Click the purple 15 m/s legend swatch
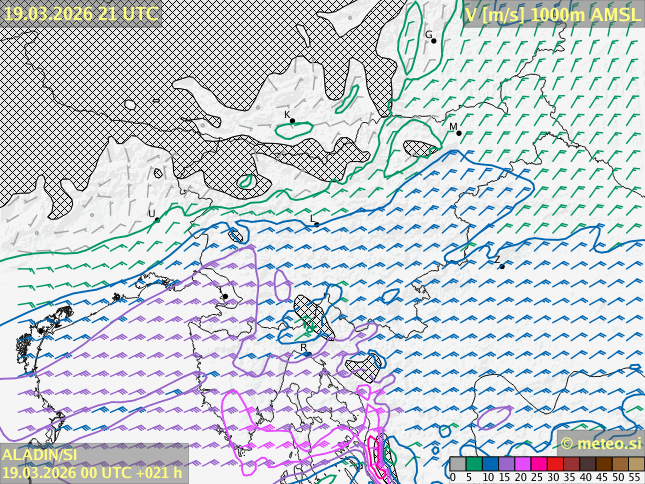 (506, 464)
